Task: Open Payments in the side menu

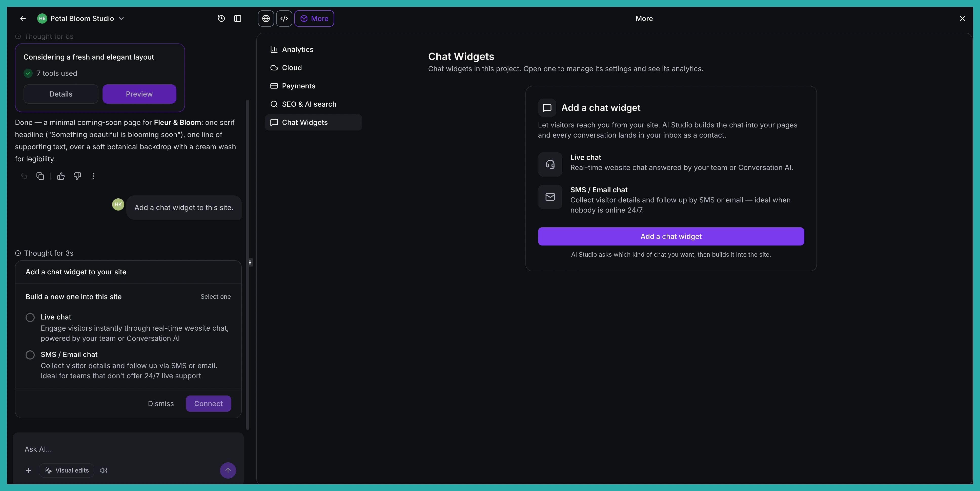Action: click(314, 86)
